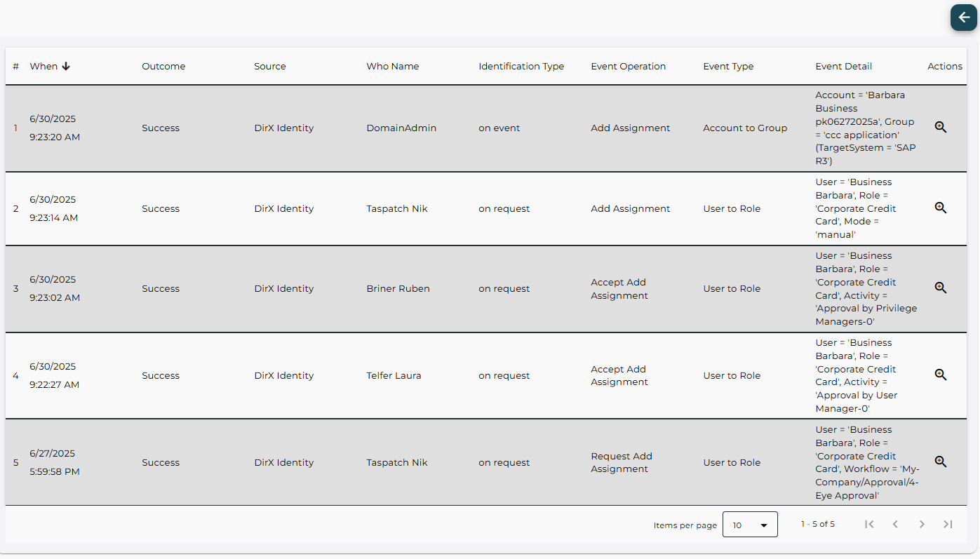Go to the next page
The image size is (980, 559).
point(922,524)
